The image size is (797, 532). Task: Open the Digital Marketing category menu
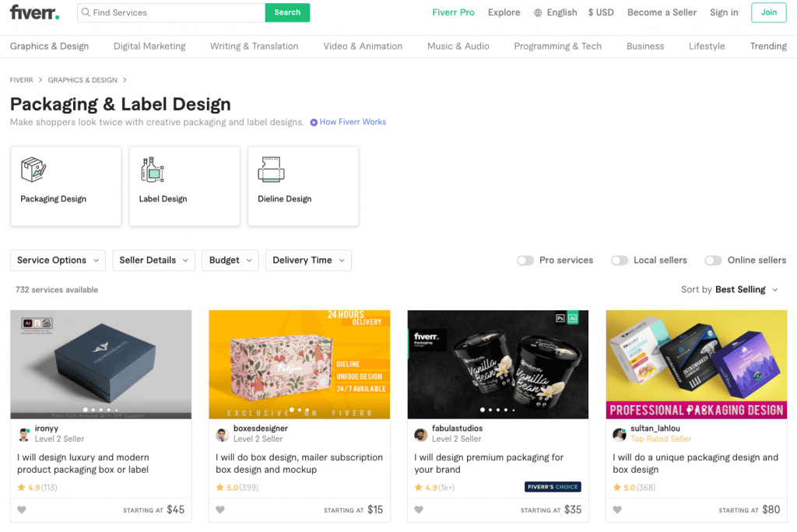[149, 46]
